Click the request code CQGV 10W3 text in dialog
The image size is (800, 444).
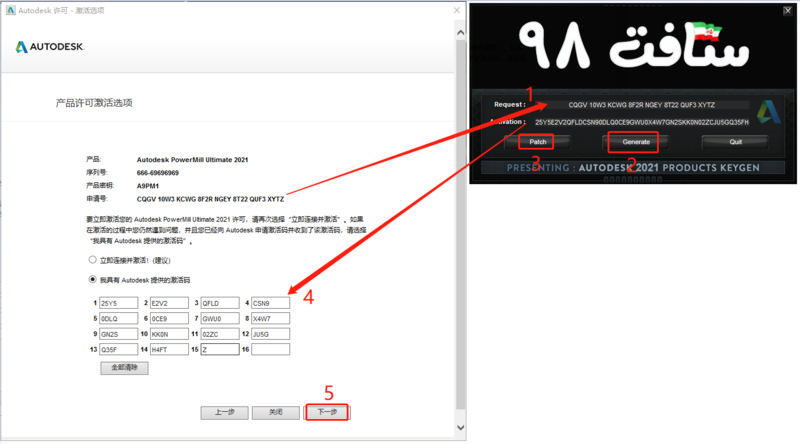pyautogui.click(x=210, y=199)
